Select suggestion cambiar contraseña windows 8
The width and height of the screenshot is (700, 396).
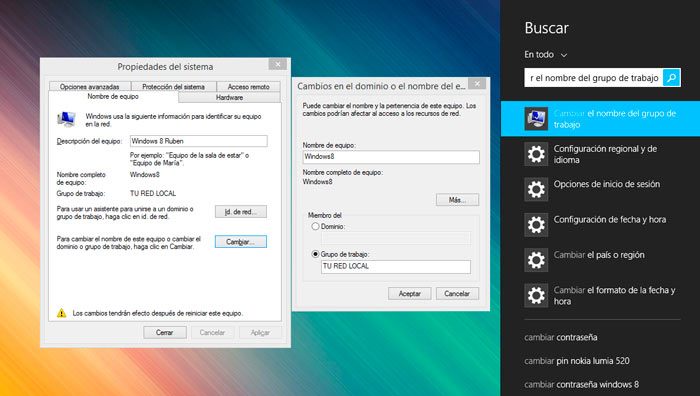(582, 384)
